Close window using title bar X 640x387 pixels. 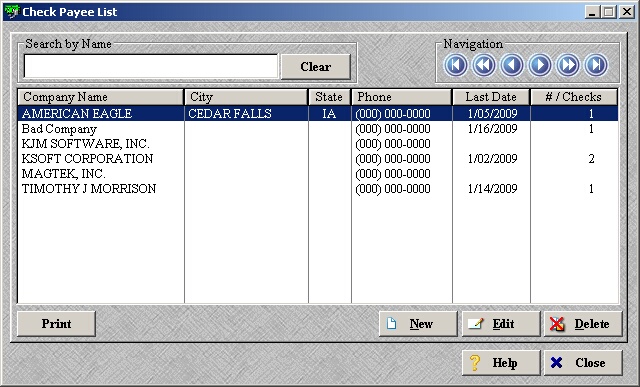coord(627,11)
